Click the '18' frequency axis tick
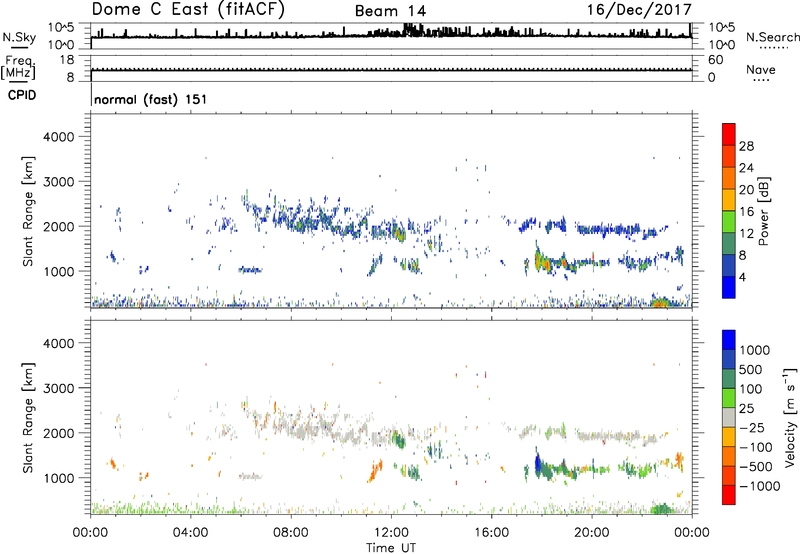 [67, 60]
